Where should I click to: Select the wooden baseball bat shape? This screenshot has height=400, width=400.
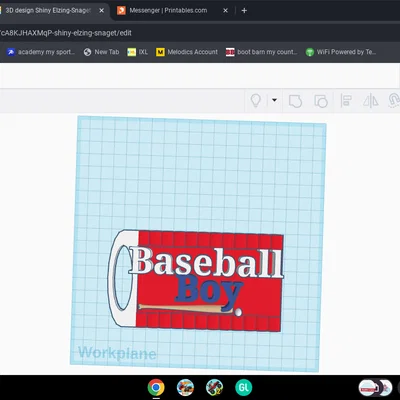(185, 308)
